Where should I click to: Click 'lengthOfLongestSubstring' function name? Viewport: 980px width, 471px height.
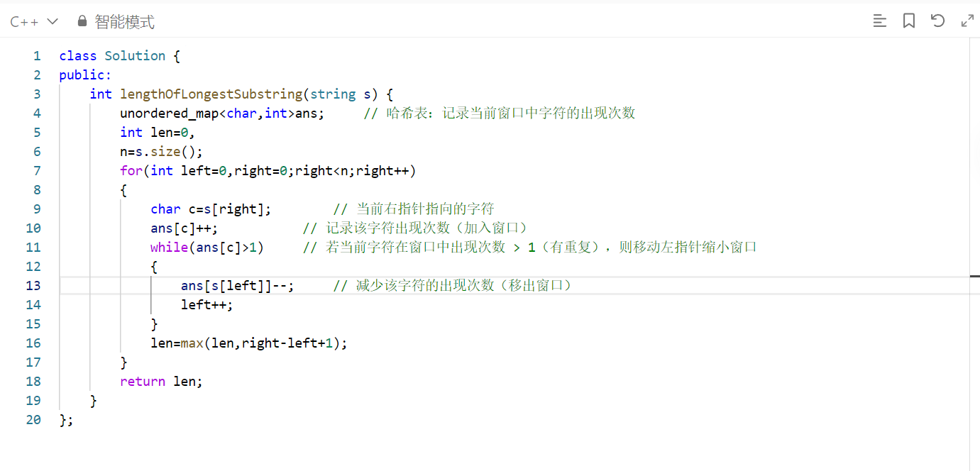[x=211, y=94]
